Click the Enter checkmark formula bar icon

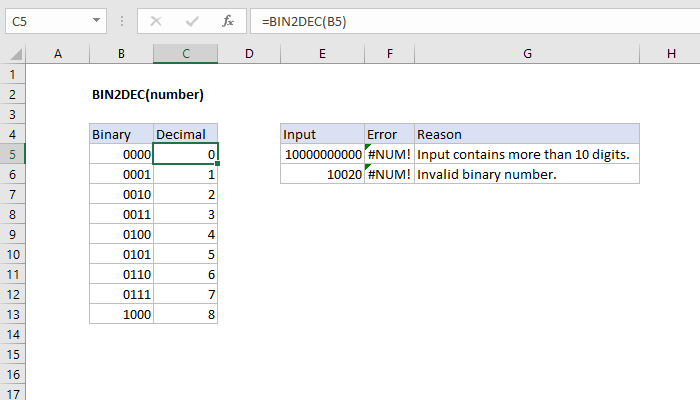(192, 21)
